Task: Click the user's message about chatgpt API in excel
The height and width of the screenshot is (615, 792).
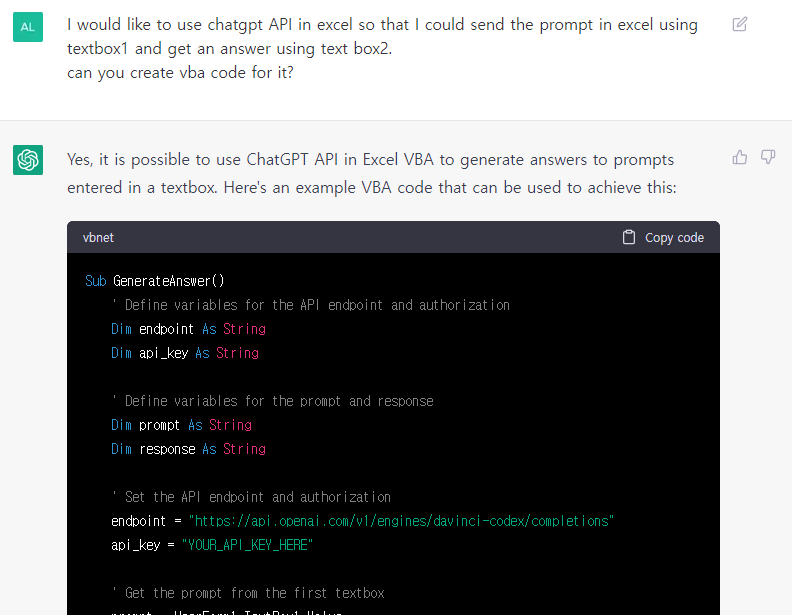Action: click(x=382, y=48)
